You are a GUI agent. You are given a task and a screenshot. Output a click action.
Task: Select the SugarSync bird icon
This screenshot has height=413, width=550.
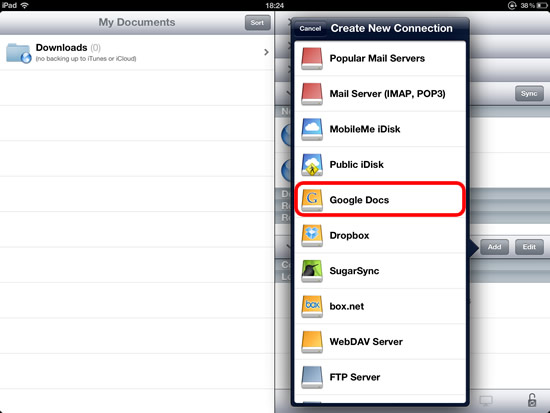(x=312, y=271)
